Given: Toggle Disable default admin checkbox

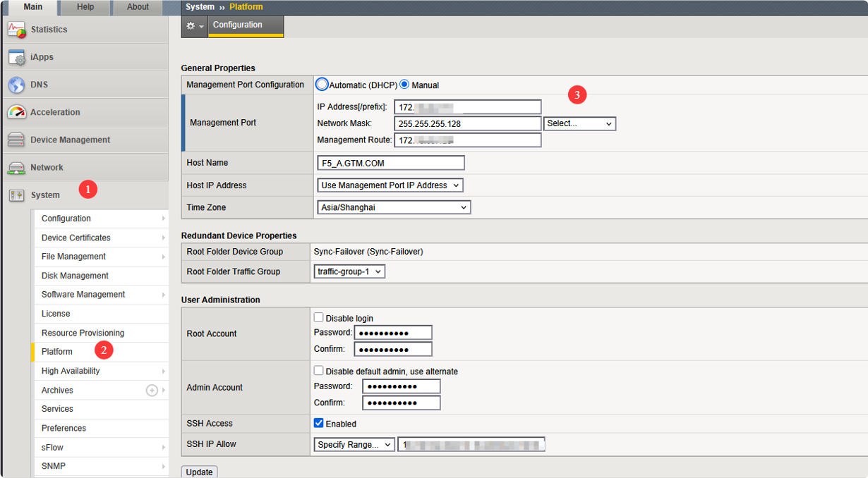Looking at the screenshot, I should pos(319,371).
